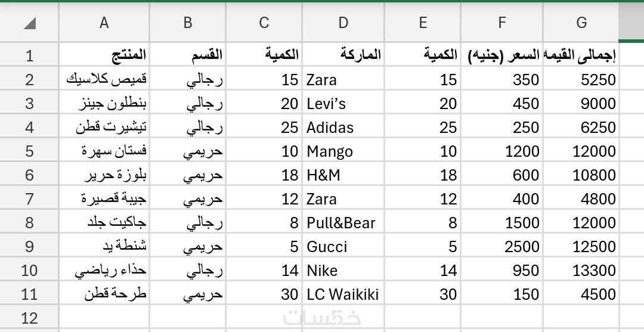The image size is (644, 332).
Task: Select the column D header
Action: click(343, 23)
